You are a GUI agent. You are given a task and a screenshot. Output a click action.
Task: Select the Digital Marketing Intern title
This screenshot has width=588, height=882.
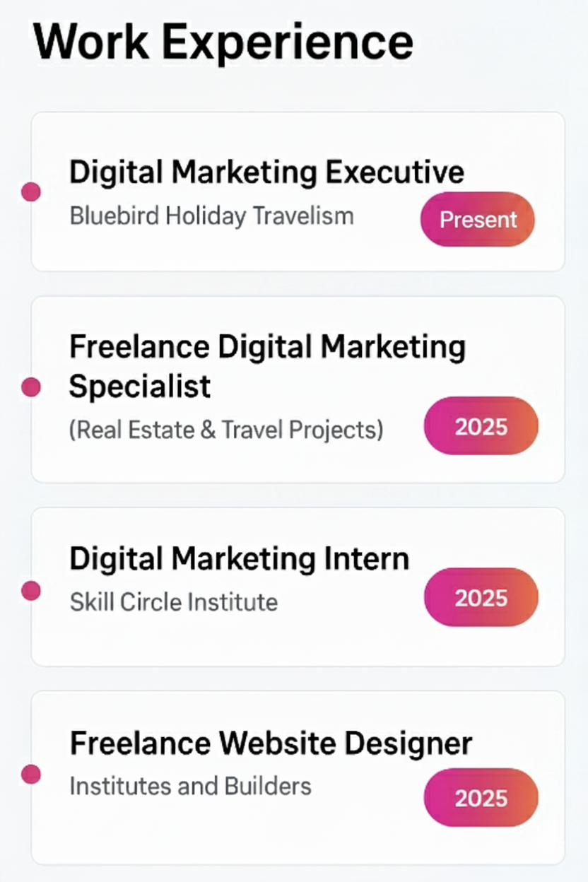pyautogui.click(x=239, y=559)
